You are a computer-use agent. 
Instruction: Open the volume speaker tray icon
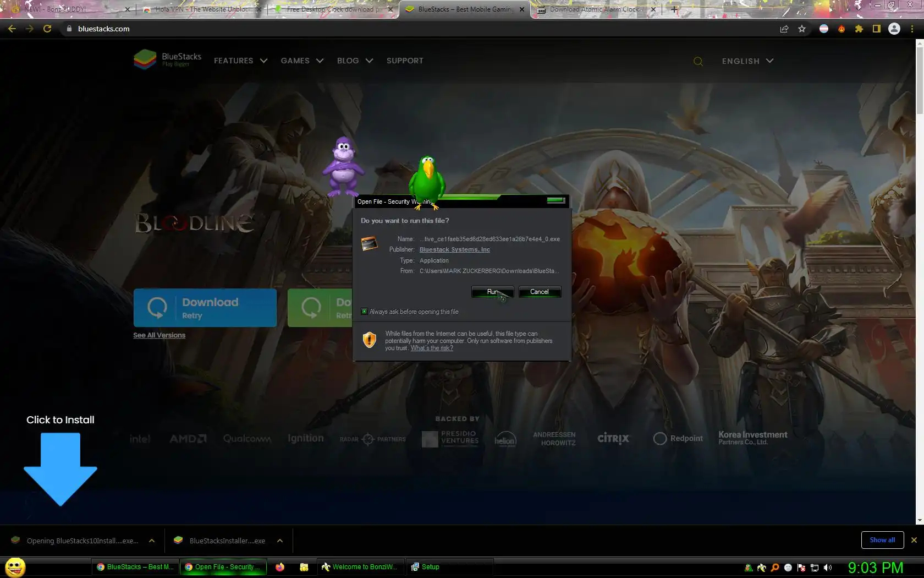pos(828,568)
